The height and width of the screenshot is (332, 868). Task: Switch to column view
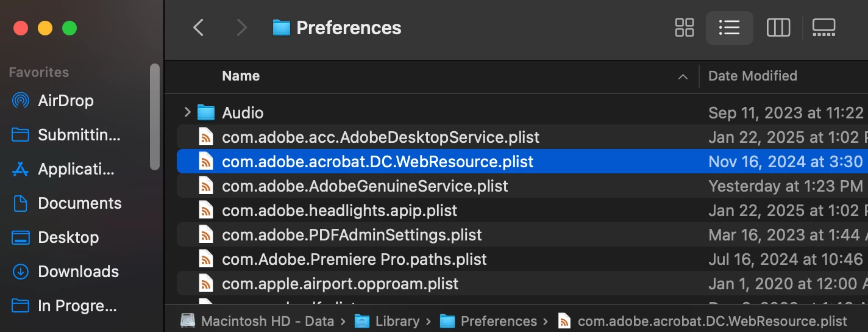778,27
